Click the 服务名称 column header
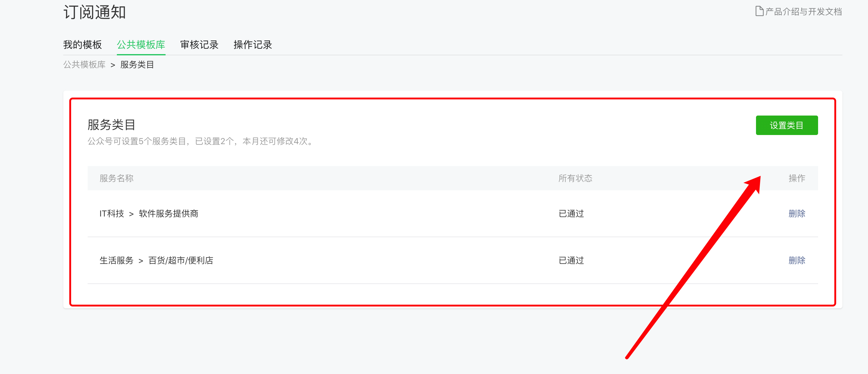This screenshot has height=374, width=868. point(117,178)
